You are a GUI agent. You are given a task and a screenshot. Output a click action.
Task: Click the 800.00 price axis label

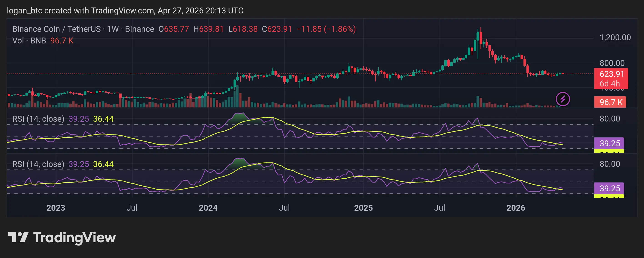[612, 63]
